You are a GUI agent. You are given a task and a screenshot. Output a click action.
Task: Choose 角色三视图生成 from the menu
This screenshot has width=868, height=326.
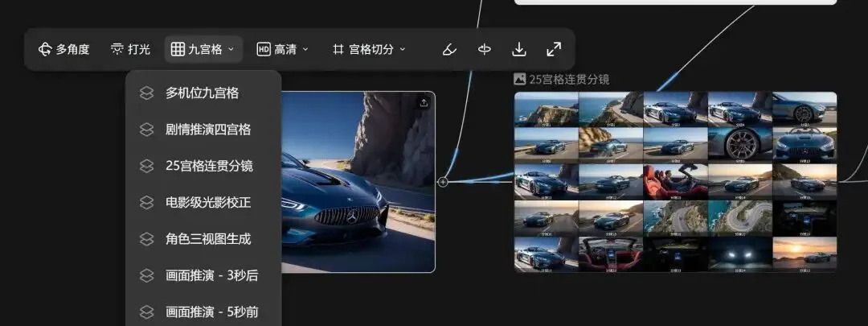click(x=203, y=239)
